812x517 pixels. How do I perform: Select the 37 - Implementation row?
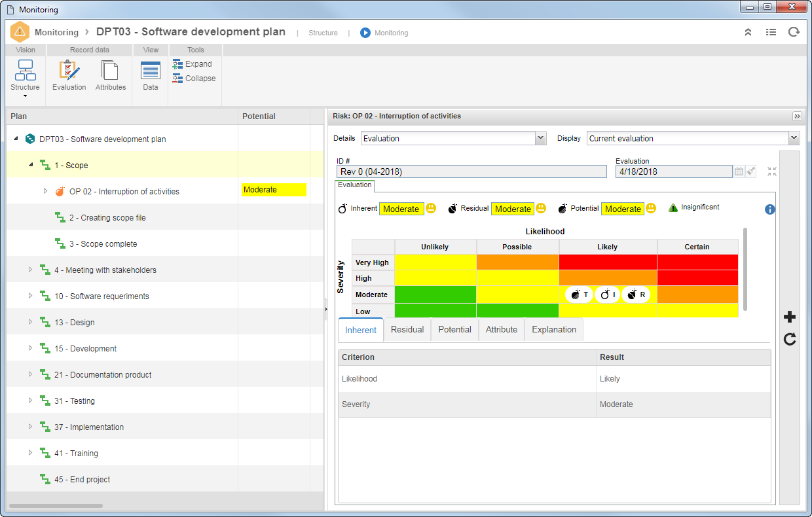click(x=165, y=427)
